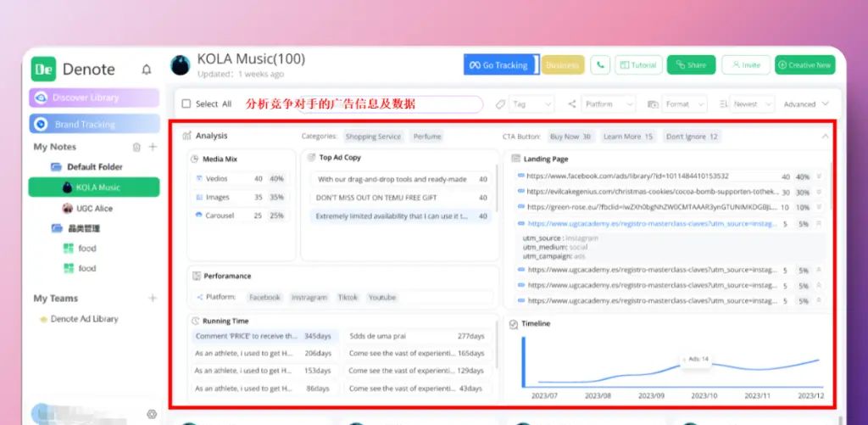Collapse the expanded ugcacademy.es landing page row
868x425 pixels.
(819, 224)
